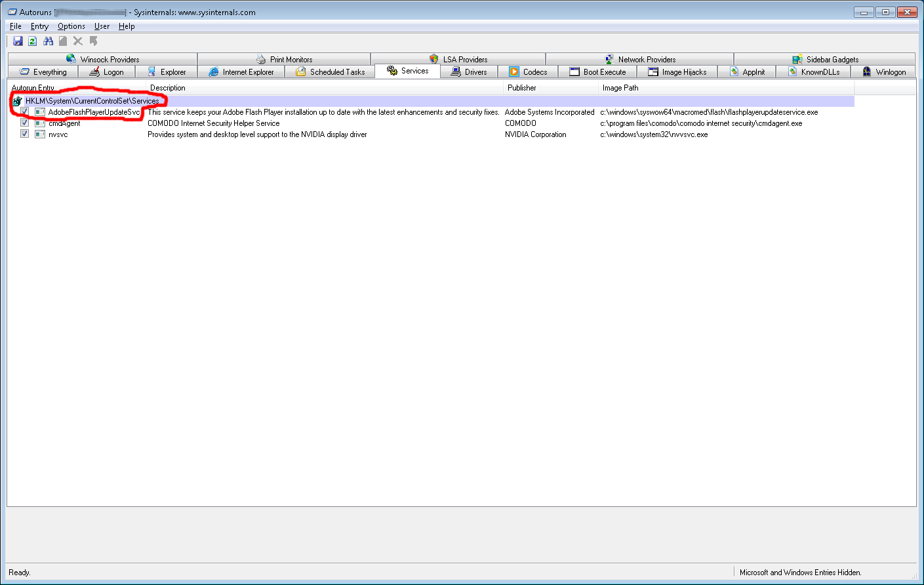The image size is (924, 585).
Task: Switch to the Internet Explorer tab
Action: (241, 72)
